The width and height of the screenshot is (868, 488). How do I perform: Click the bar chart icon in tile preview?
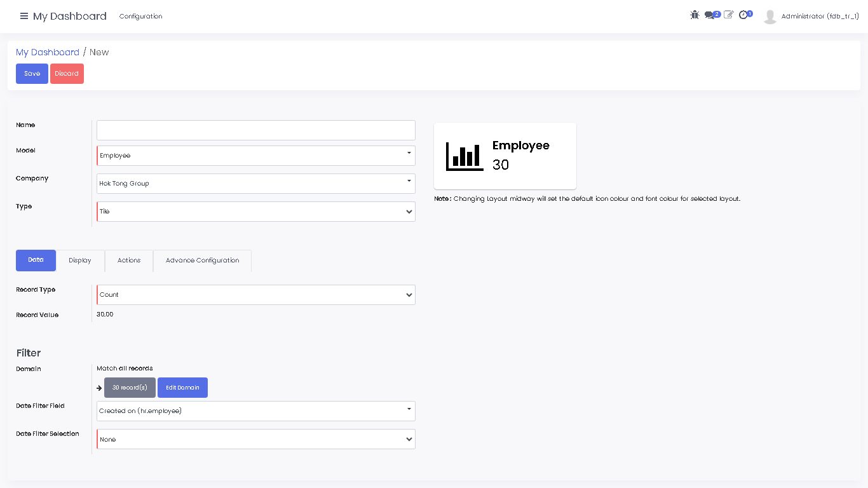[x=465, y=156]
